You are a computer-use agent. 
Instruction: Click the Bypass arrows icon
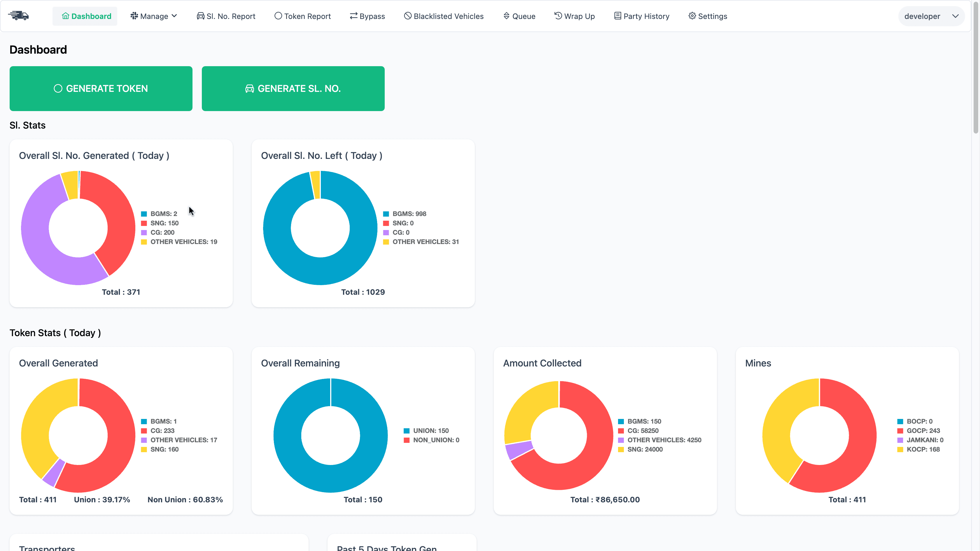[x=354, y=15]
